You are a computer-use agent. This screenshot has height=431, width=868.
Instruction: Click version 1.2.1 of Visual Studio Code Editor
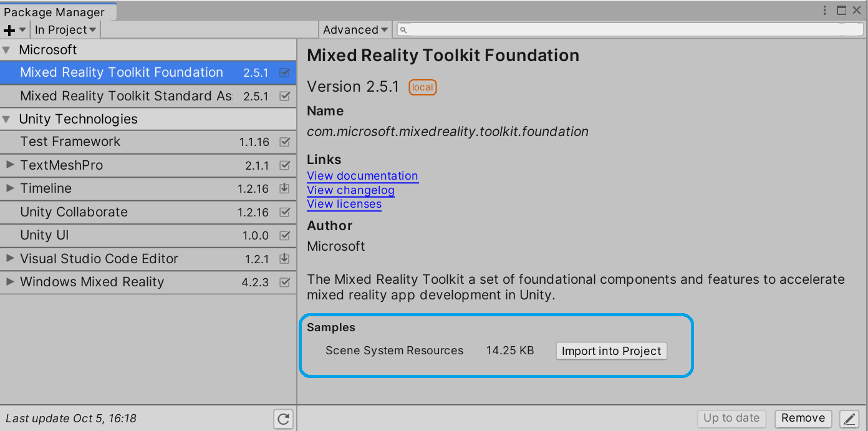coord(257,259)
